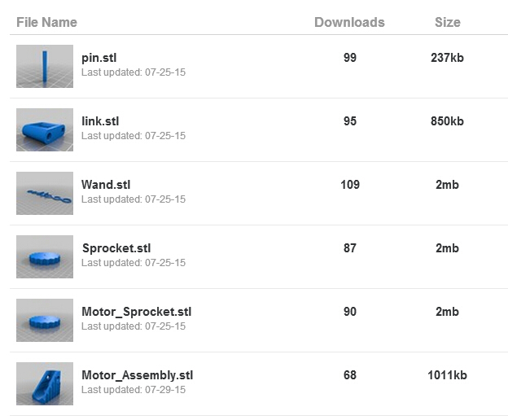Open the Motor_Sprocket.stl preview thumbnail
The image size is (508, 420).
tap(45, 320)
